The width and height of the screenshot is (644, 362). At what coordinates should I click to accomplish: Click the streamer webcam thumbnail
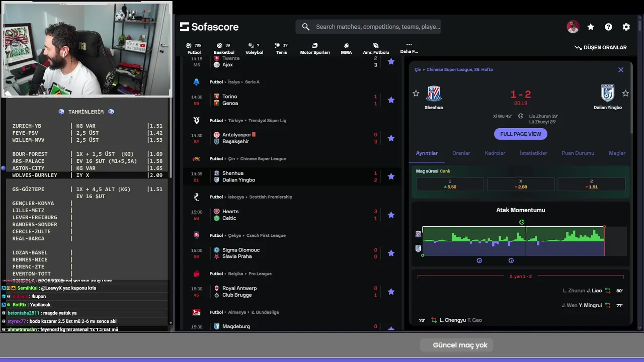[x=87, y=49]
